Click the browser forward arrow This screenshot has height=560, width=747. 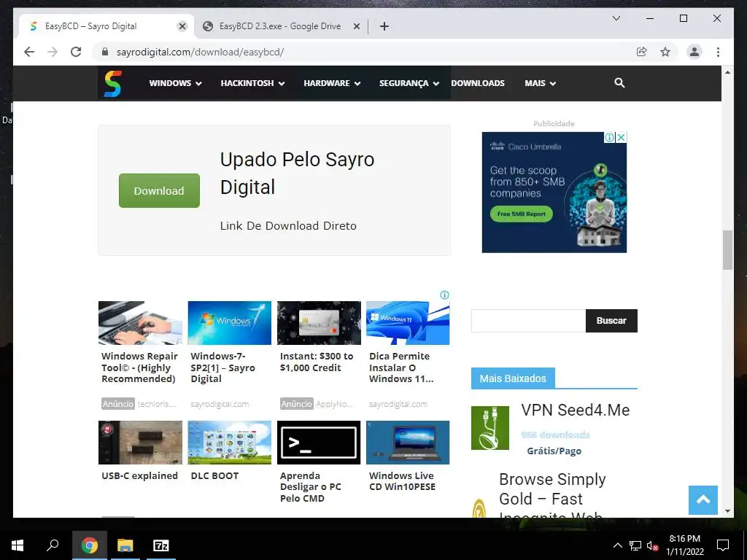click(x=53, y=52)
